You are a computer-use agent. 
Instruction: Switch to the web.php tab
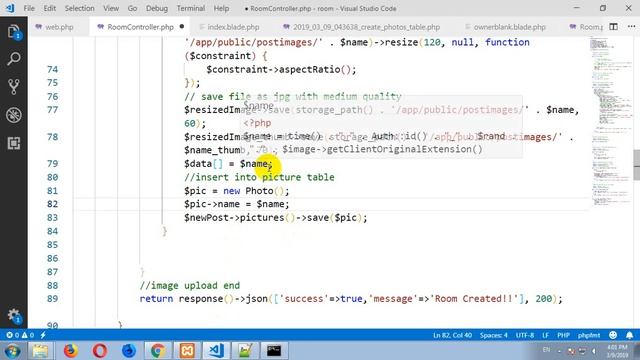pyautogui.click(x=59, y=27)
